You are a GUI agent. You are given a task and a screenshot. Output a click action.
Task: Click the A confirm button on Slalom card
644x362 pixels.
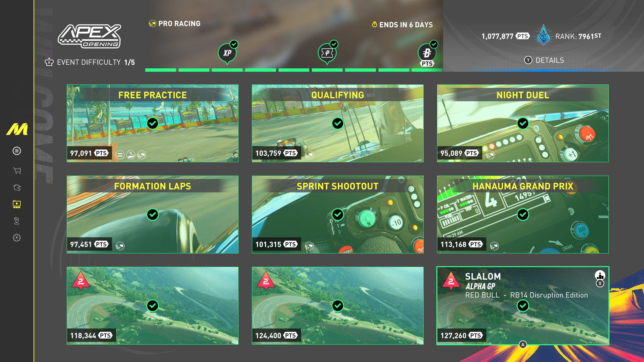point(523,345)
